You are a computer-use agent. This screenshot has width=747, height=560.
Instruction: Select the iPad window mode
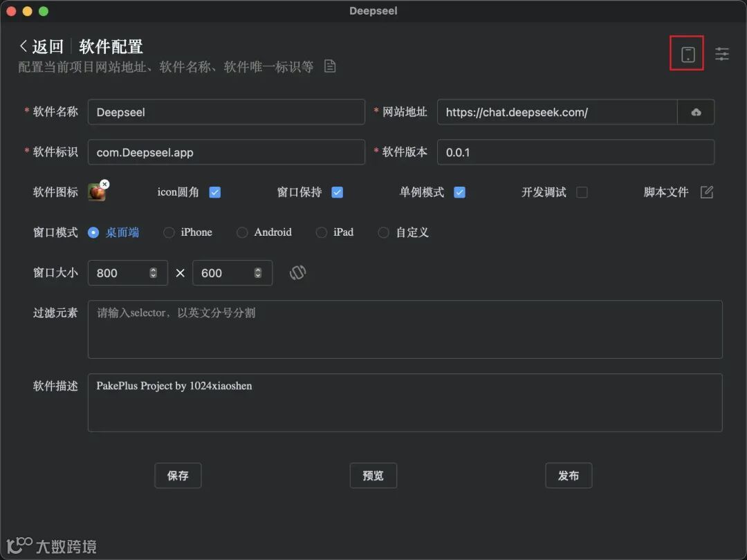pyautogui.click(x=335, y=232)
